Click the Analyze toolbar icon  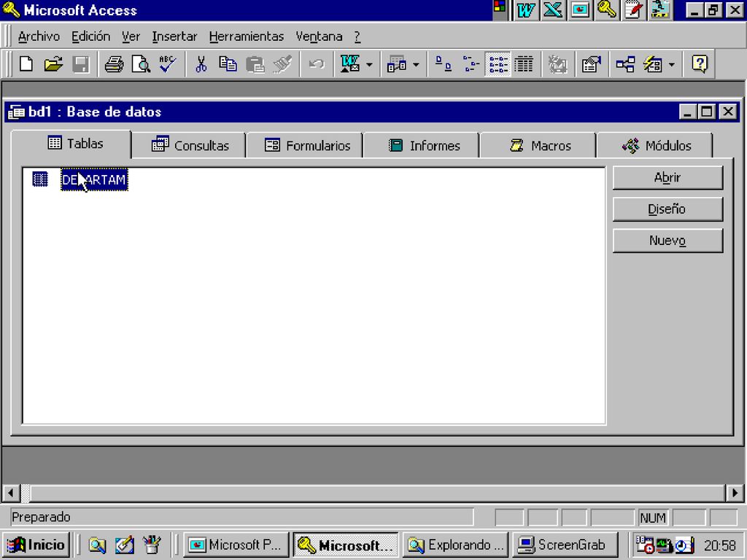[396, 64]
